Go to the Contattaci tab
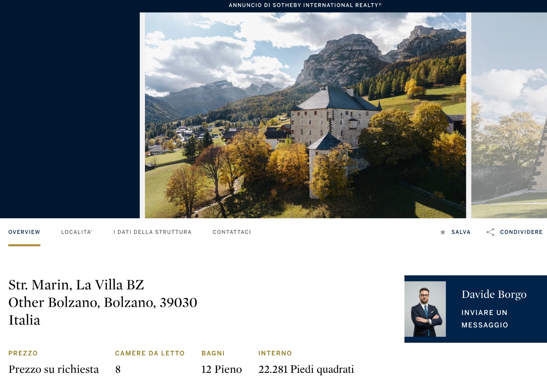 tap(232, 232)
